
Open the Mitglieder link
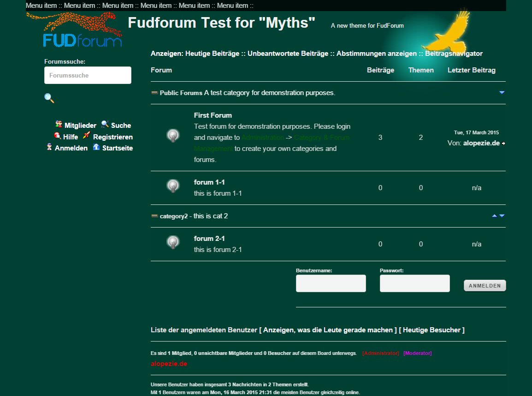(x=80, y=126)
